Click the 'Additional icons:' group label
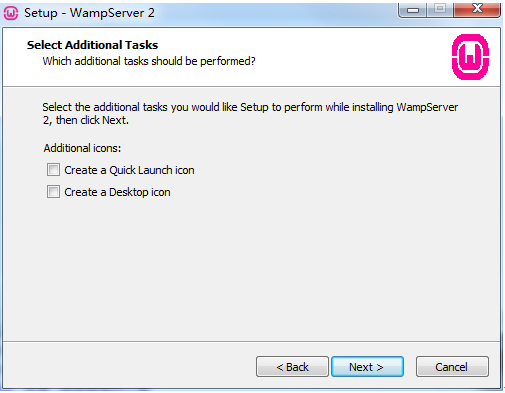 point(82,148)
